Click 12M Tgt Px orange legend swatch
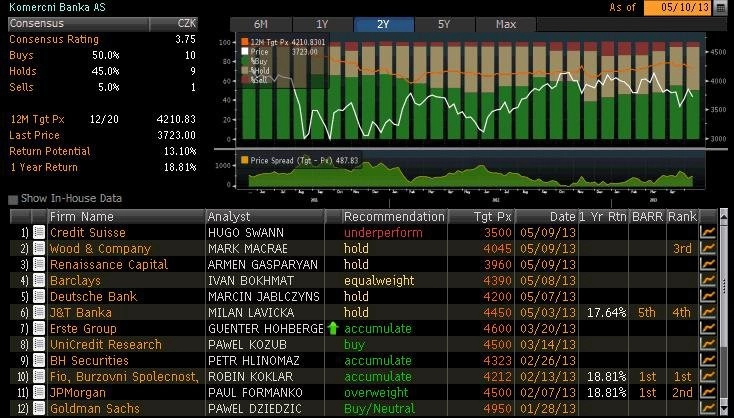 (245, 42)
